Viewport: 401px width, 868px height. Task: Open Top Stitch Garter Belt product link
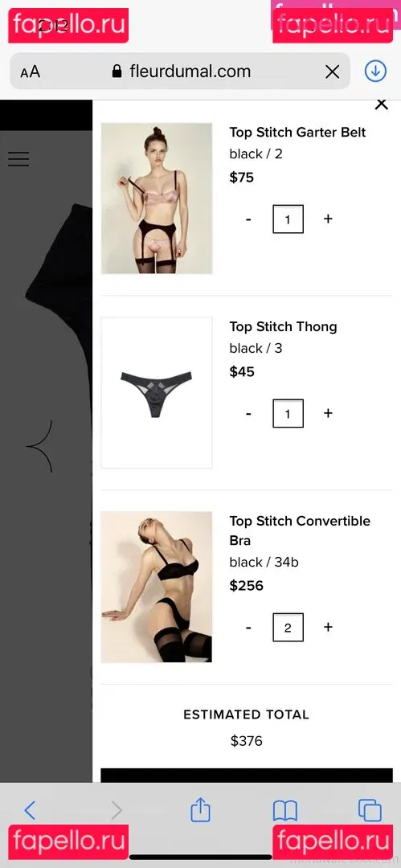pos(297,133)
